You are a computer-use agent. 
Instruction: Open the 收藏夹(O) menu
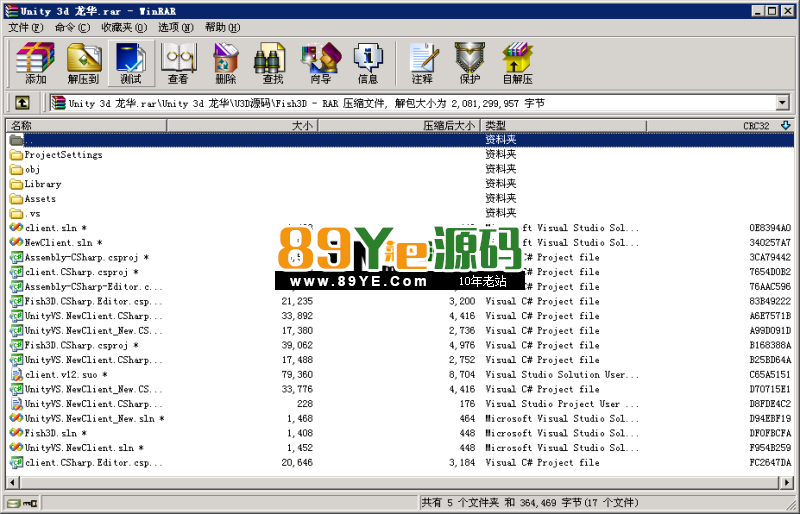coord(124,28)
